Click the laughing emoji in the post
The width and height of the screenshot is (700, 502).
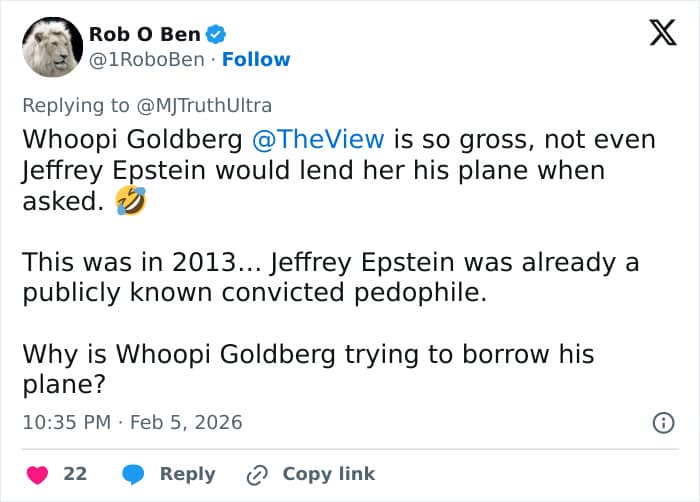(130, 202)
